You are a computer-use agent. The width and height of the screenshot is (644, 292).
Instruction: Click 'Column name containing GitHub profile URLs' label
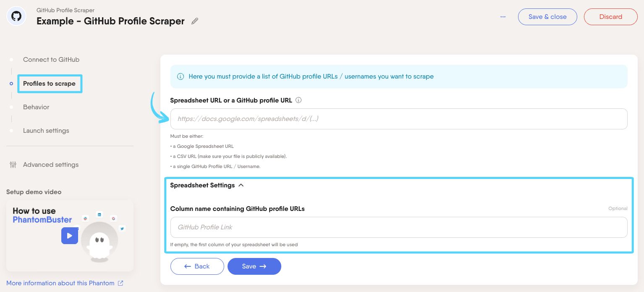(x=238, y=209)
